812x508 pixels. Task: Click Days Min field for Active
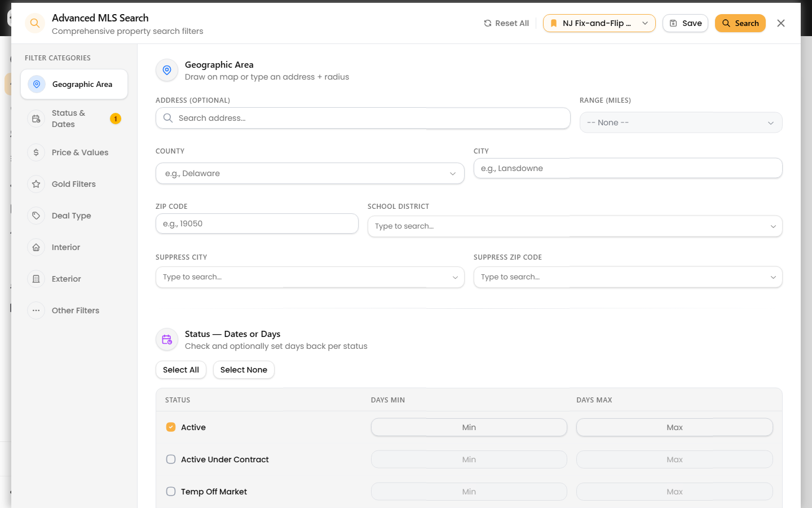[469, 427]
